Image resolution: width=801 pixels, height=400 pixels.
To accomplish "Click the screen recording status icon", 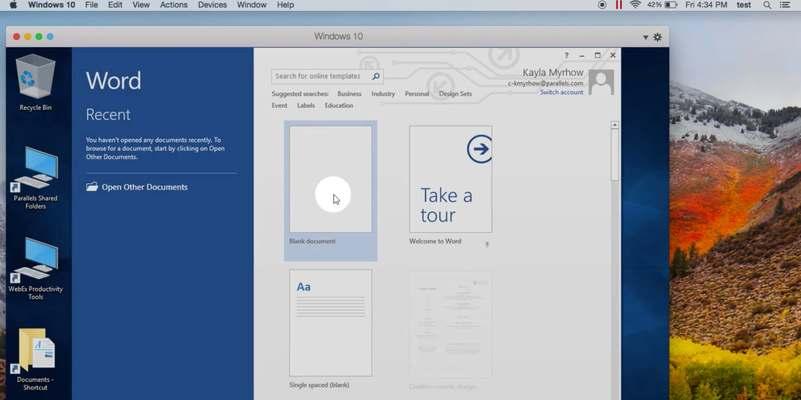I will tap(602, 5).
